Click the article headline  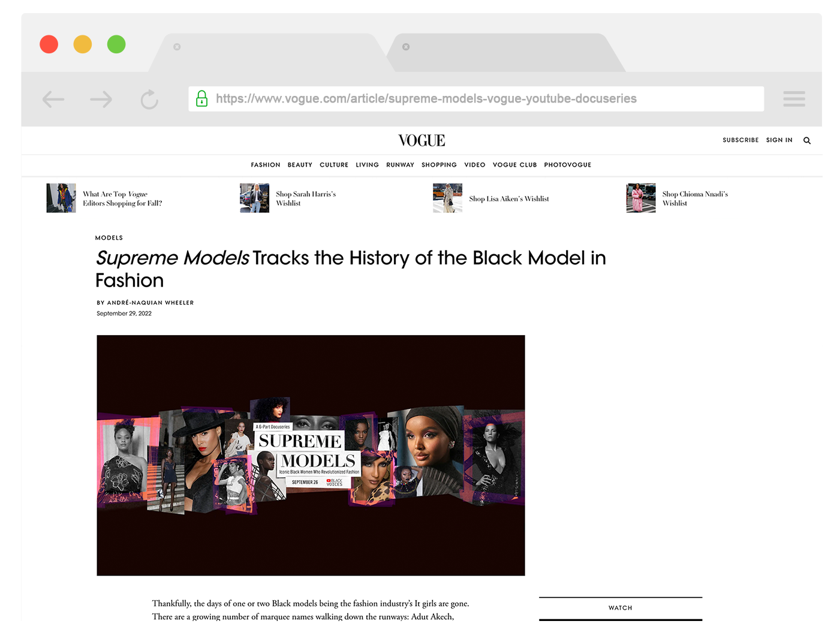click(351, 269)
